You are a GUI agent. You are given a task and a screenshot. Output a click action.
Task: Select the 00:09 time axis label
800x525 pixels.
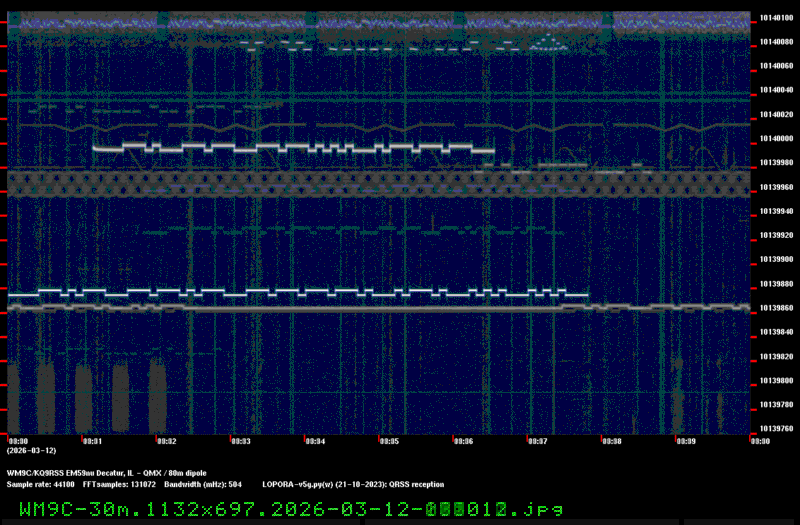point(686,441)
